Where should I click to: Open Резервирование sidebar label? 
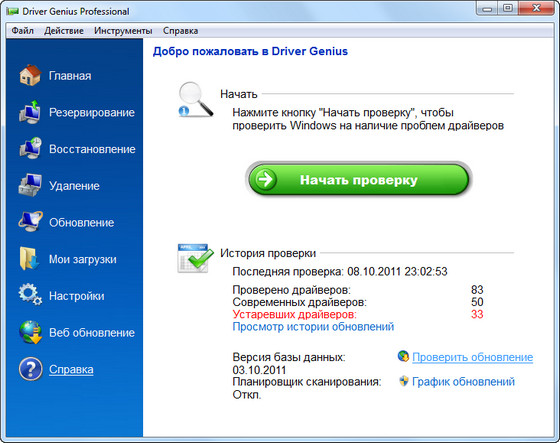click(x=92, y=113)
